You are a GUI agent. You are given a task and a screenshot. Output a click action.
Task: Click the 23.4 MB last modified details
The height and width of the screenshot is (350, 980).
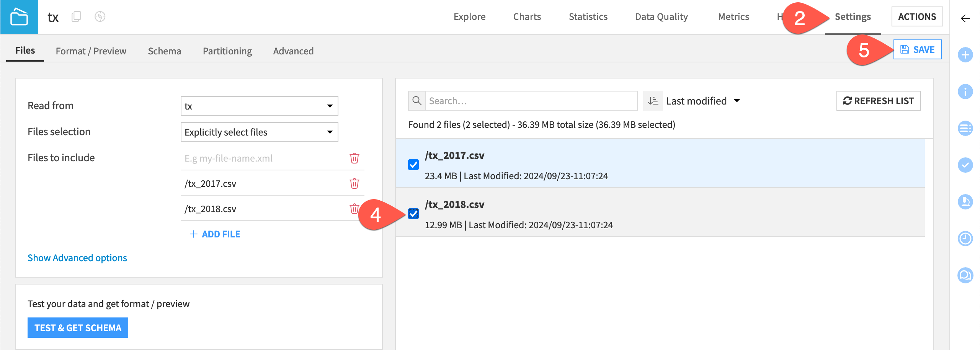point(516,176)
